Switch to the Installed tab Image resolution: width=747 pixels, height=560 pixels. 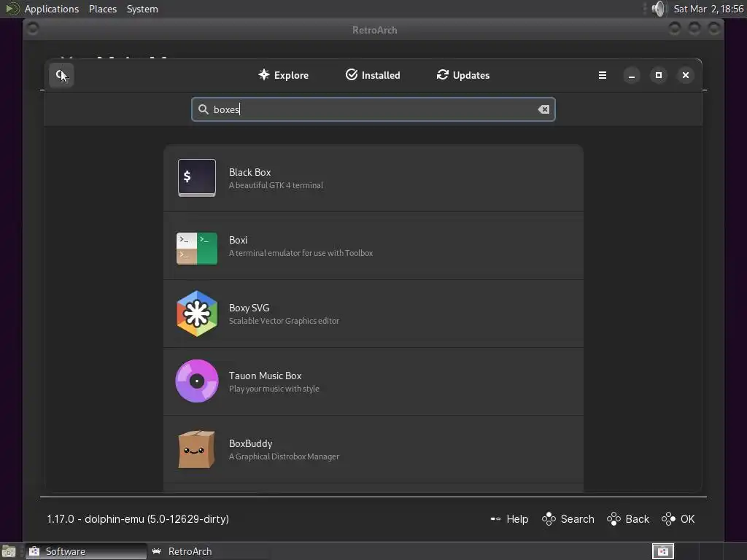(x=373, y=75)
